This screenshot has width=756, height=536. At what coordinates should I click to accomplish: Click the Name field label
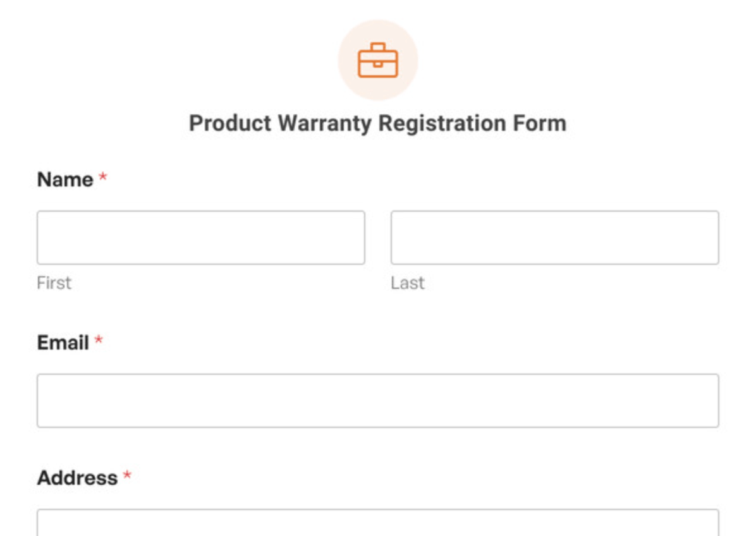65,180
